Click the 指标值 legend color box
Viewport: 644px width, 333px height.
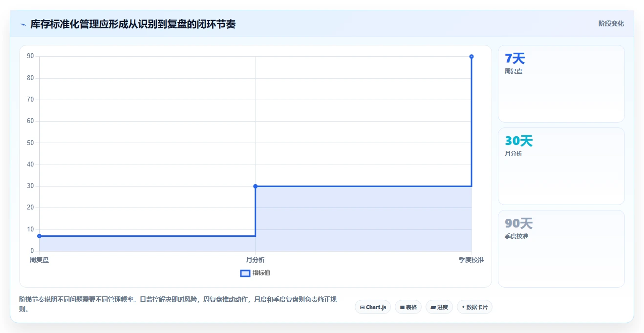tap(245, 273)
